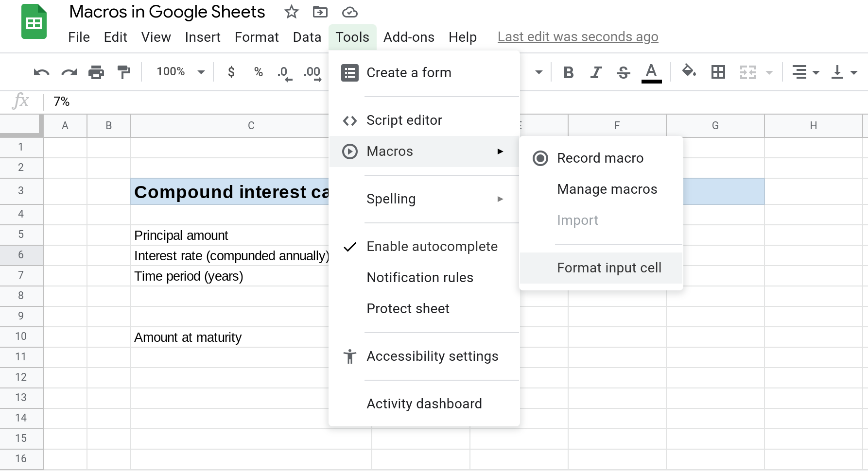Open the View menu
The image size is (868, 471).
click(156, 37)
